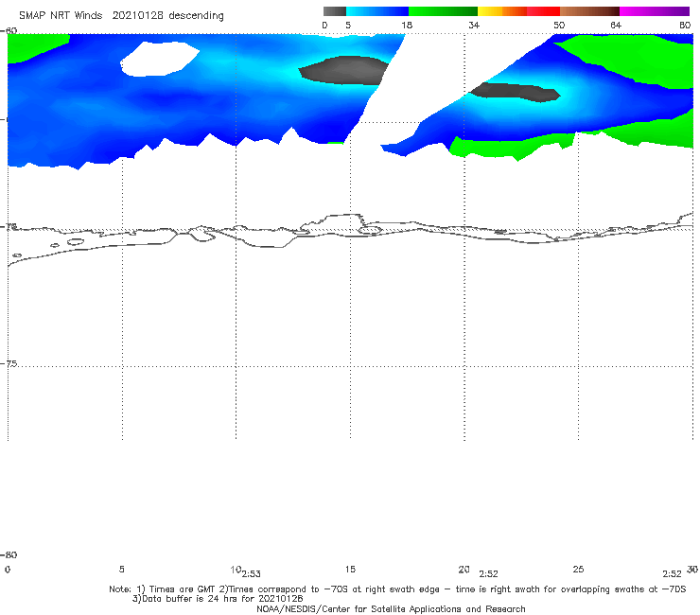The image size is (700, 615).
Task: Click the longitude axis label '25'
Action: coord(578,569)
